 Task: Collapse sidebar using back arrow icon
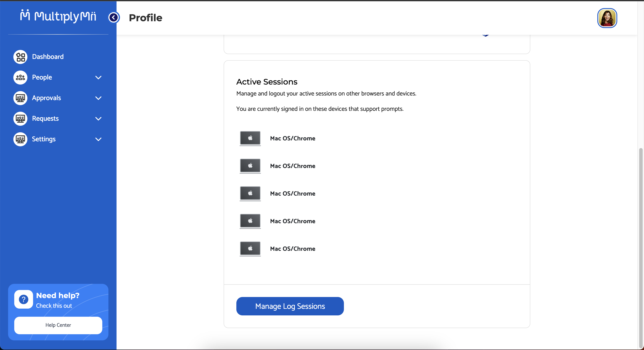tap(114, 18)
